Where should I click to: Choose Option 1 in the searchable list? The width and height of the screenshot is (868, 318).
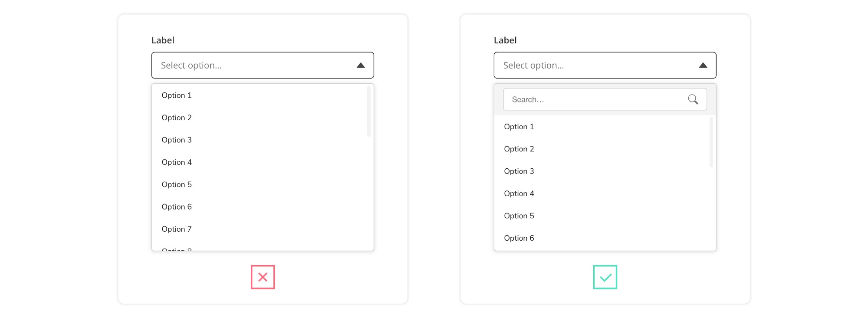pyautogui.click(x=602, y=127)
